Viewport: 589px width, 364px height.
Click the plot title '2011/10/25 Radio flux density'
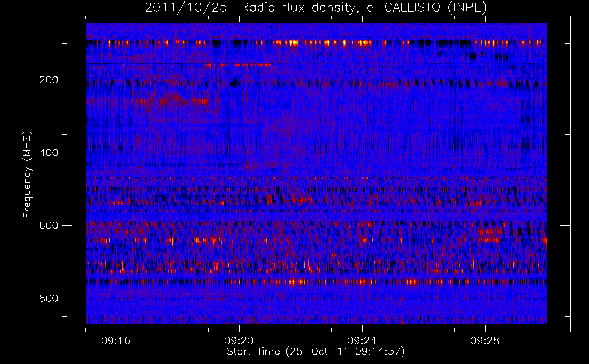click(x=316, y=7)
